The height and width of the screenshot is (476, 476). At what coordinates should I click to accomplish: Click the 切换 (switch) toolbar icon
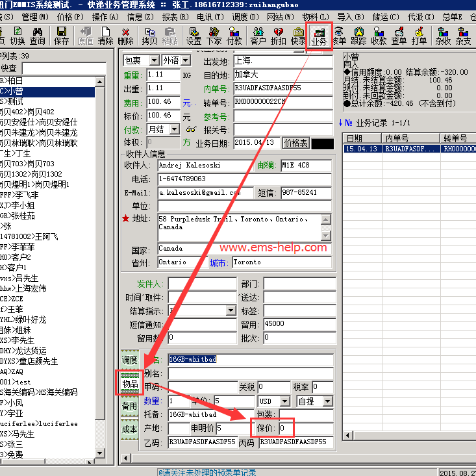[x=18, y=36]
